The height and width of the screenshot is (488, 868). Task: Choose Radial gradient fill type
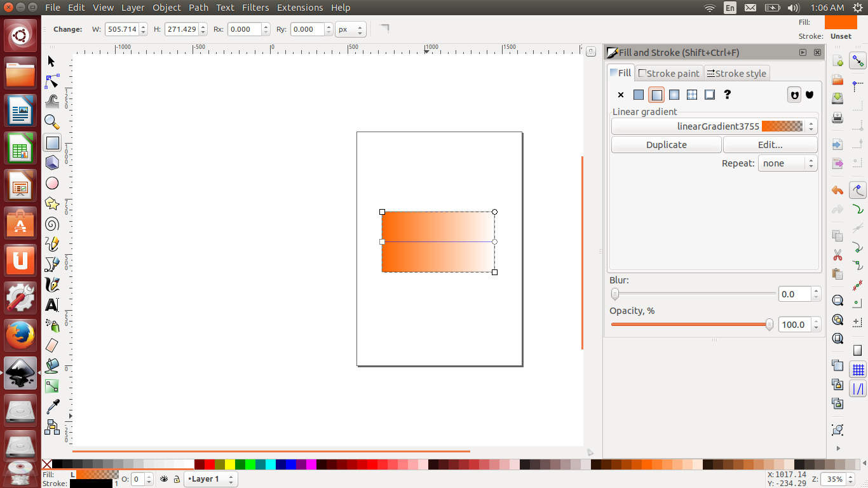674,95
